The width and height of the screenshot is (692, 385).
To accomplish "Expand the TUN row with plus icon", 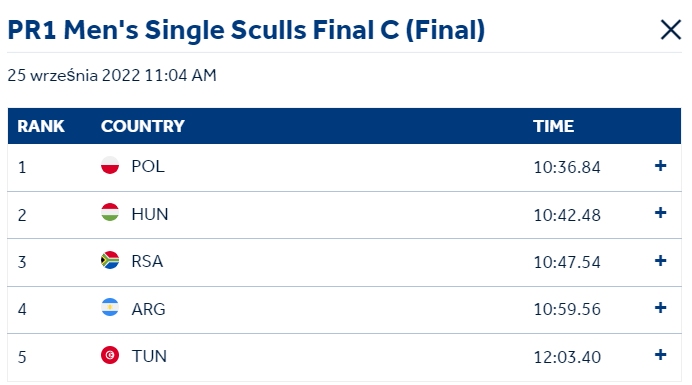I will [660, 355].
